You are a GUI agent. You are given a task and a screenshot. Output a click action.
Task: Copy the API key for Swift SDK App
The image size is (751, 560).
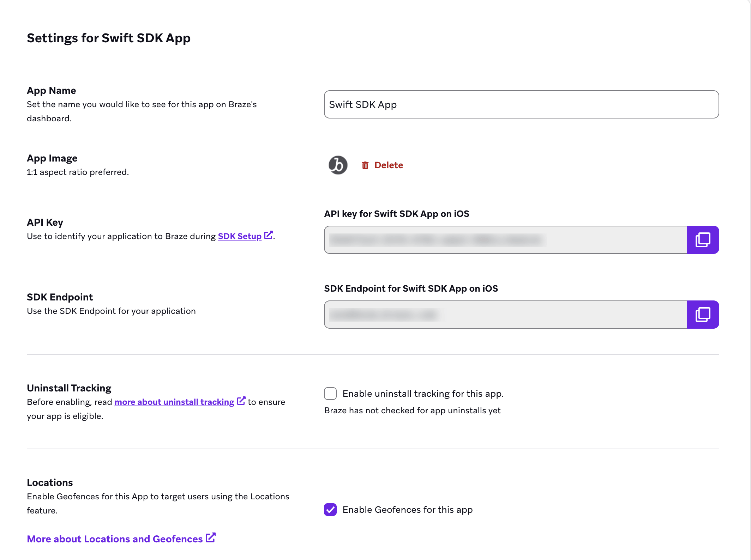(x=703, y=240)
